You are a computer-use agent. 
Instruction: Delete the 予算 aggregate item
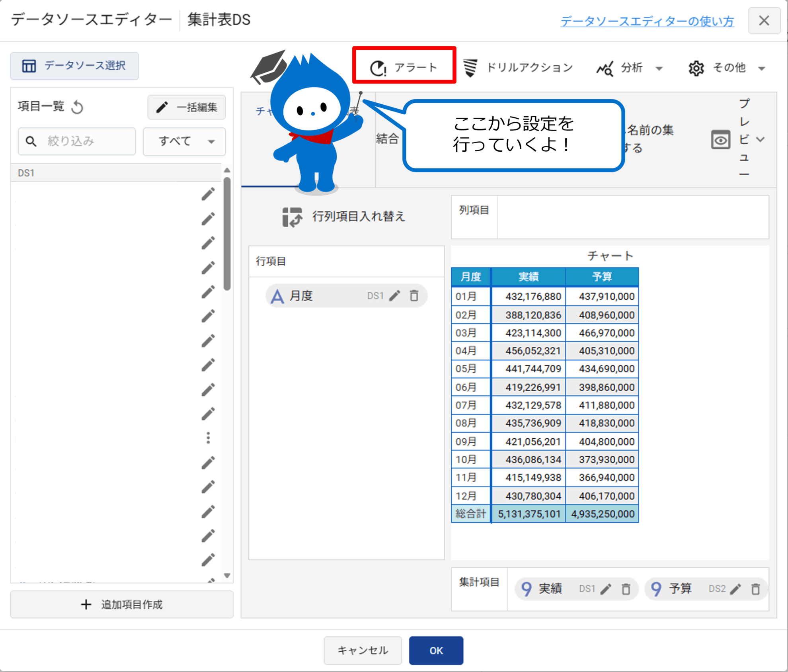755,589
